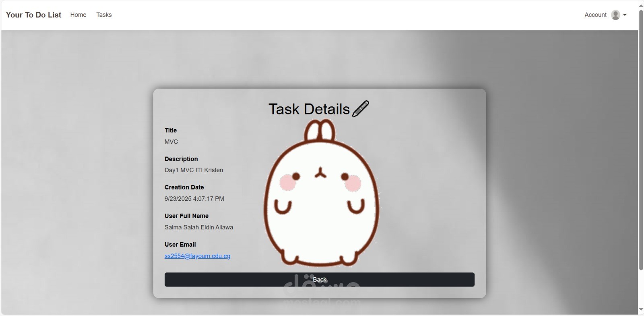Image resolution: width=644 pixels, height=316 pixels.
Task: Click the MVC title value
Action: click(x=171, y=142)
